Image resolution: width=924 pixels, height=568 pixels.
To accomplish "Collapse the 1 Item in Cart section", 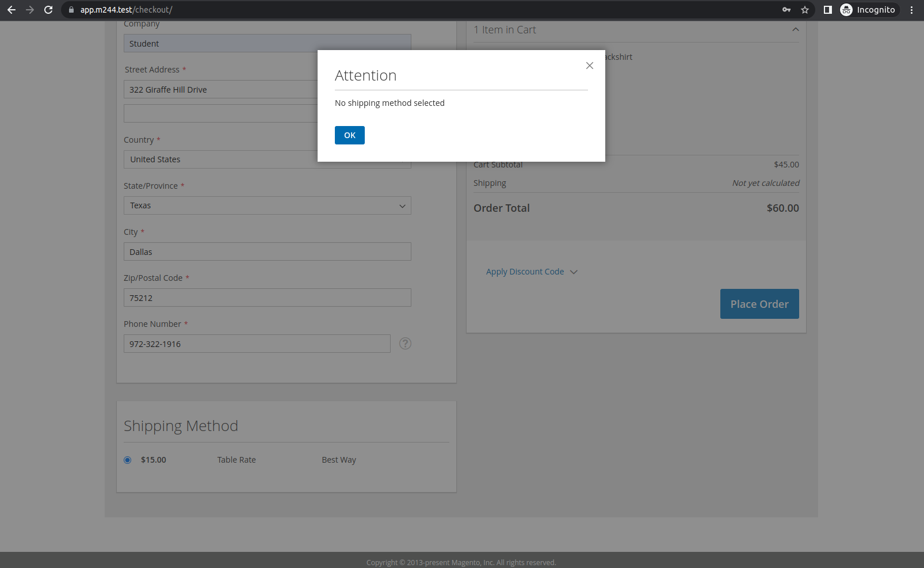I will (796, 29).
